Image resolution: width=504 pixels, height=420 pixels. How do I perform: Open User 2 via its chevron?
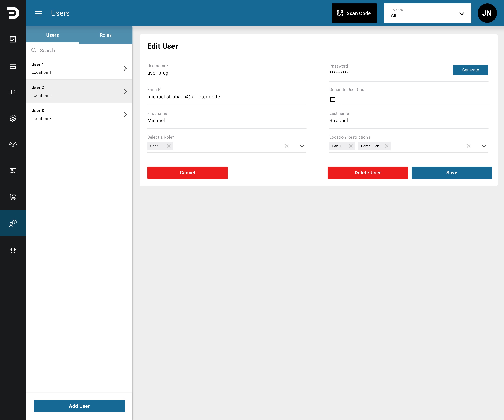tap(125, 92)
